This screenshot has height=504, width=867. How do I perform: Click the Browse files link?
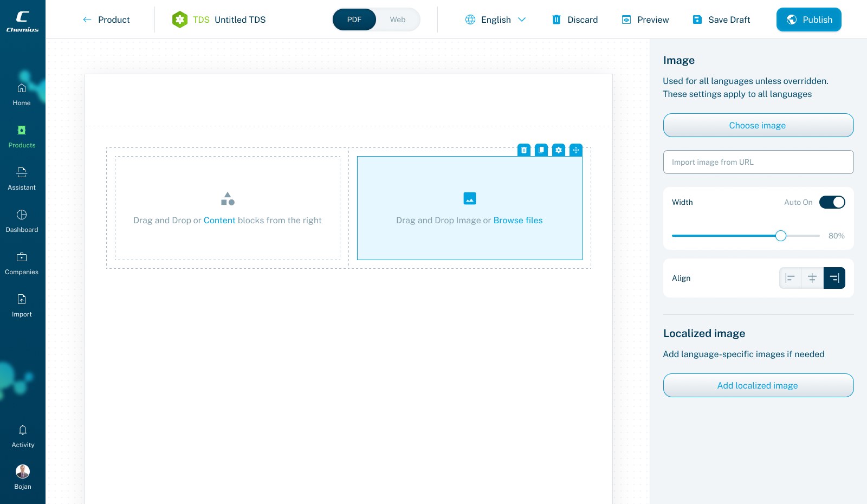tap(518, 221)
